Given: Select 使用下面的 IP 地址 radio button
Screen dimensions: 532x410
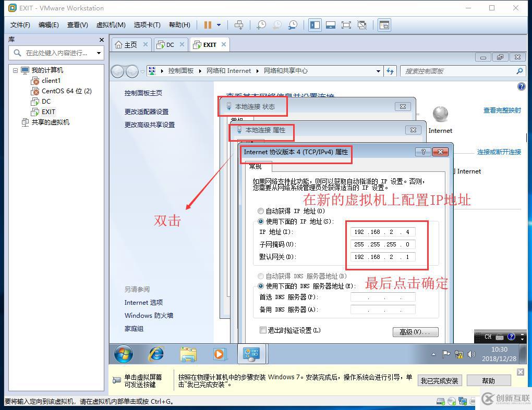Looking at the screenshot, I should coord(261,221).
